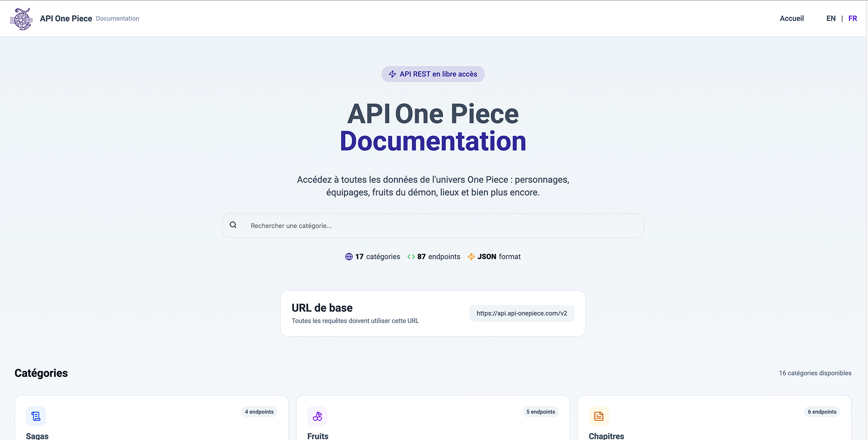Click the JSON format stat text
The height and width of the screenshot is (440, 868).
499,257
